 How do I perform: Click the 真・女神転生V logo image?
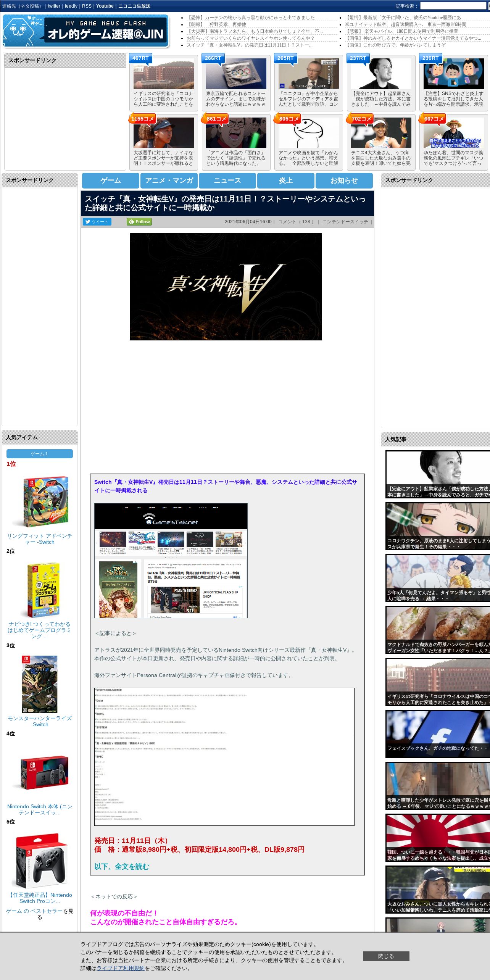(226, 287)
